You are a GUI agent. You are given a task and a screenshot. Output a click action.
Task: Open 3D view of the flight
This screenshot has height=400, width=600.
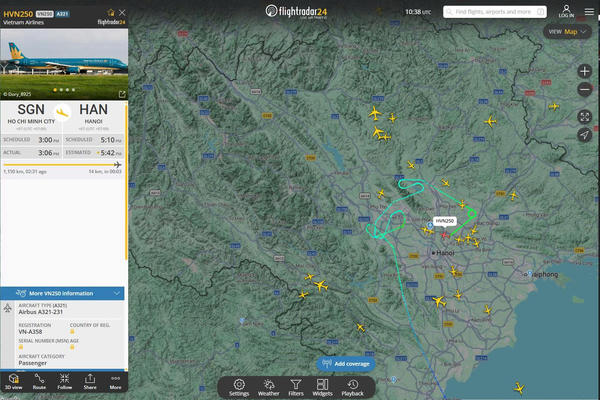[x=13, y=382]
